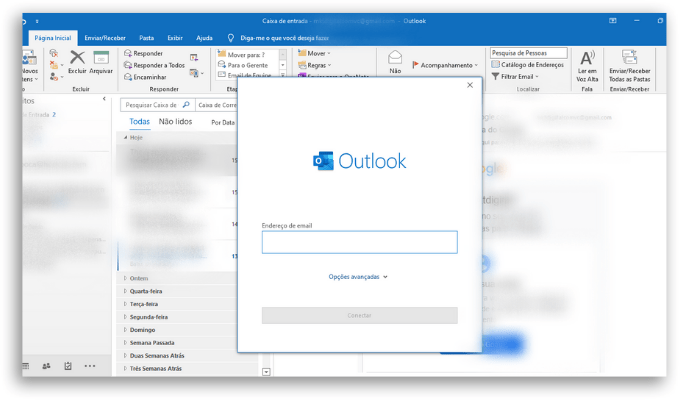The height and width of the screenshot is (400, 700).
Task: Click the Conectar button in the dialog
Action: pos(359,315)
